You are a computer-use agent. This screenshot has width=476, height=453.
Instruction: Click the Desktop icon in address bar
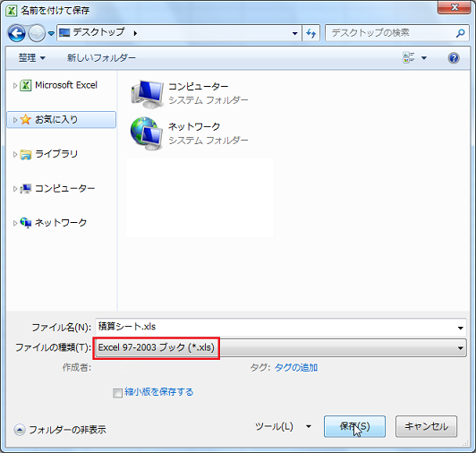coord(64,32)
